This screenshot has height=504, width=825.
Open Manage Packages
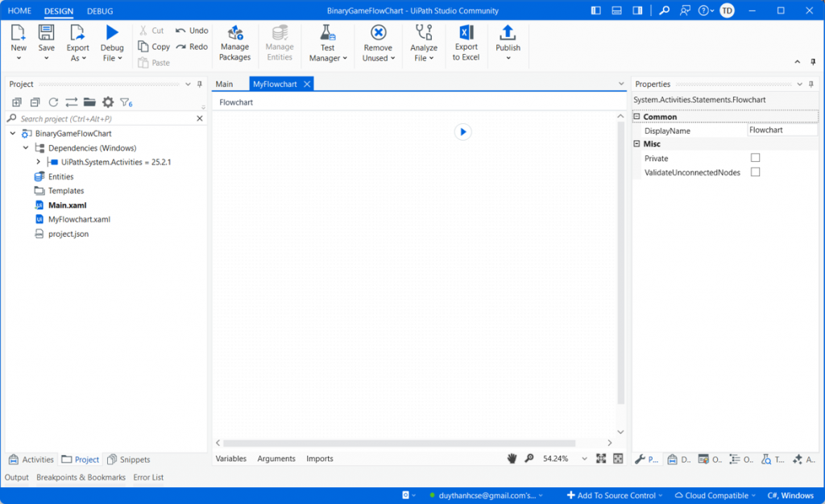click(x=234, y=43)
